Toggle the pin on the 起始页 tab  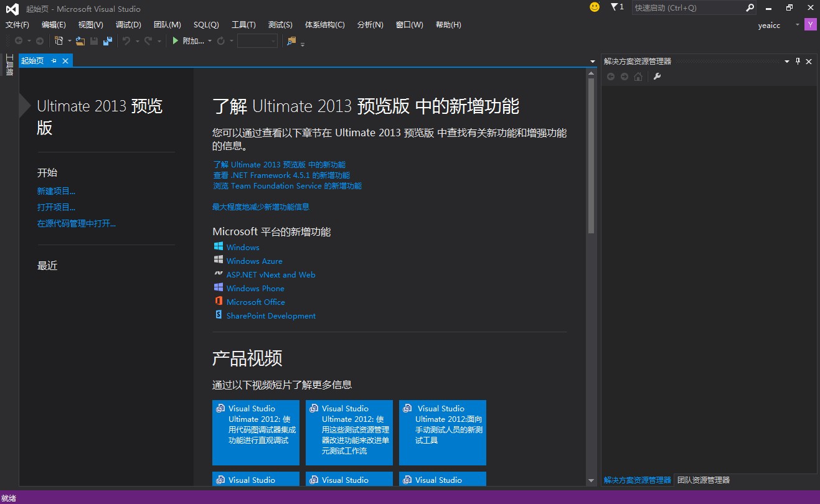pyautogui.click(x=54, y=60)
